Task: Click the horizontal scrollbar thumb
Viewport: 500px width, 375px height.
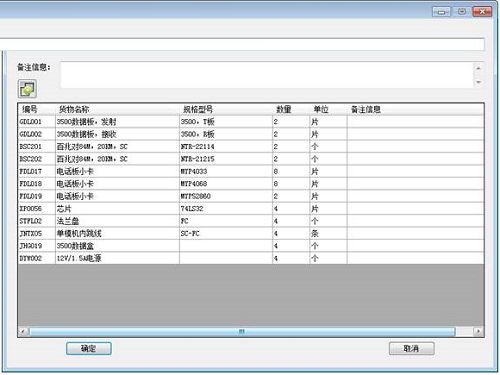Action: pos(242,331)
